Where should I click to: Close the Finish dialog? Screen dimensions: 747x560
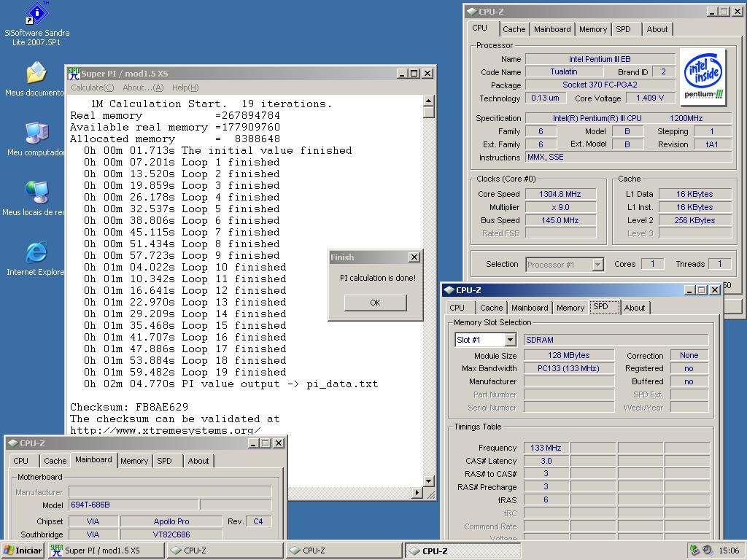coord(414,257)
